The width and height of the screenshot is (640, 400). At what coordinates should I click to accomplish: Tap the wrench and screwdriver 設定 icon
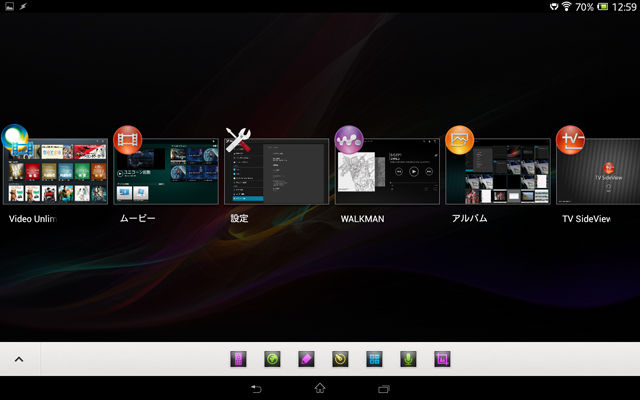coord(238,140)
